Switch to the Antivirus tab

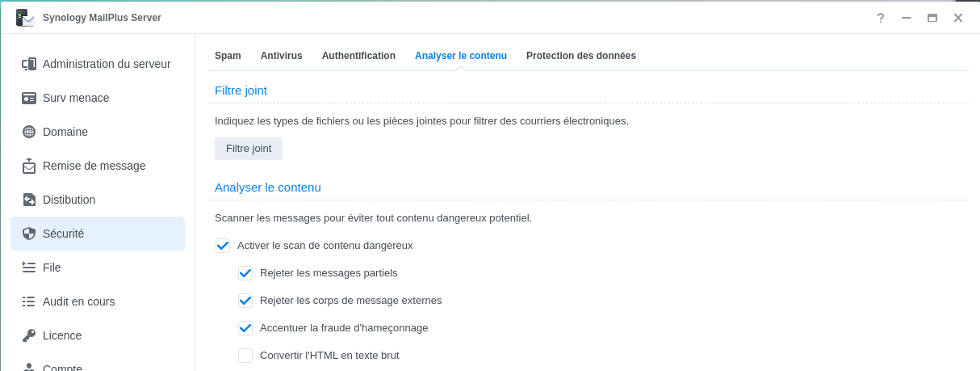(281, 56)
